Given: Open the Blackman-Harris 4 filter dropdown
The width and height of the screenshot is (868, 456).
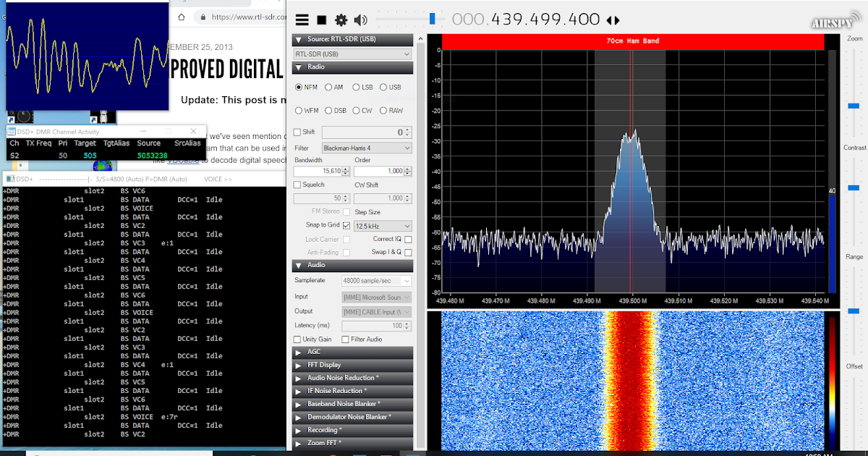Looking at the screenshot, I should coord(367,148).
